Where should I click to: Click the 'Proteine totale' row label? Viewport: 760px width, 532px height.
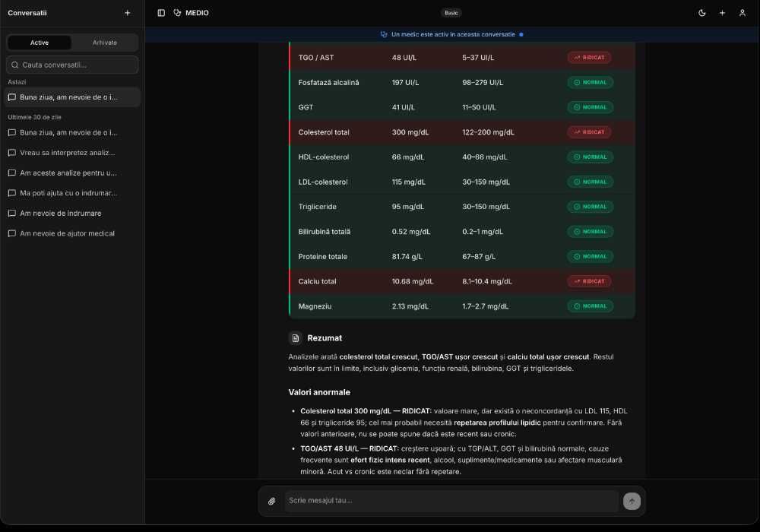322,257
